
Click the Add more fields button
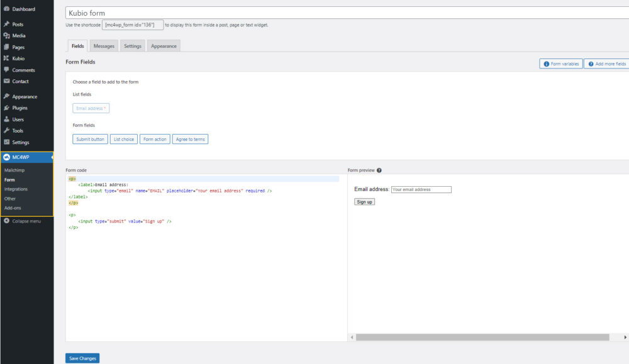click(x=606, y=64)
